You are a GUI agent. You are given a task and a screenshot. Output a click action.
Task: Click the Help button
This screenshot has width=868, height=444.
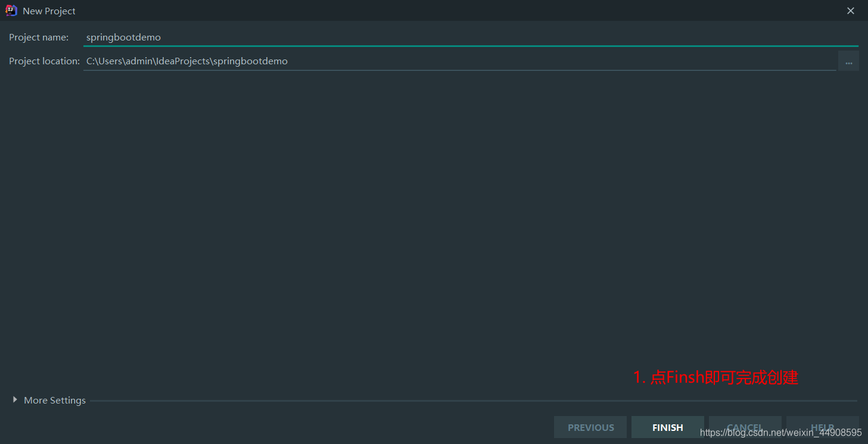823,427
